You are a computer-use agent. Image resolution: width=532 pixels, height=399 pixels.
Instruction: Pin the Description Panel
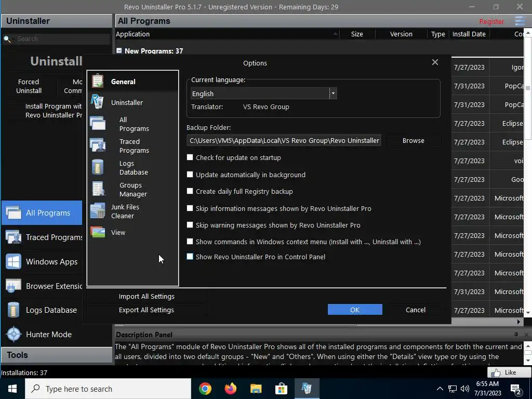coord(516,335)
